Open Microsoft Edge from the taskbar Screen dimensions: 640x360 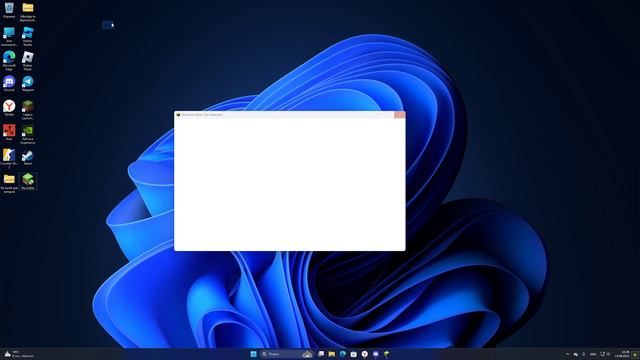click(x=343, y=354)
